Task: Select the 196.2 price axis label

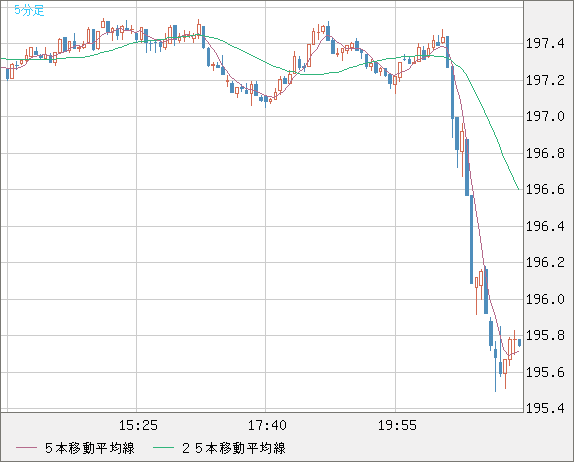Action: tap(545, 262)
